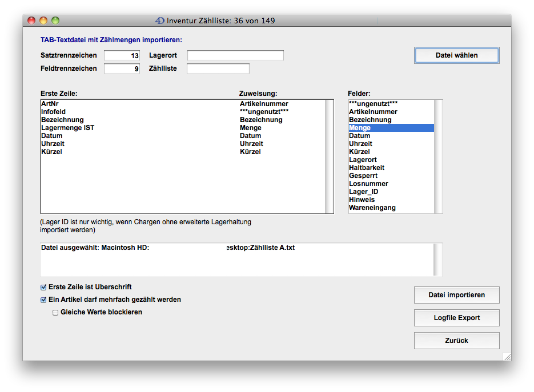The image size is (534, 392).
Task: Click the 4D icon in title bar
Action: click(160, 21)
